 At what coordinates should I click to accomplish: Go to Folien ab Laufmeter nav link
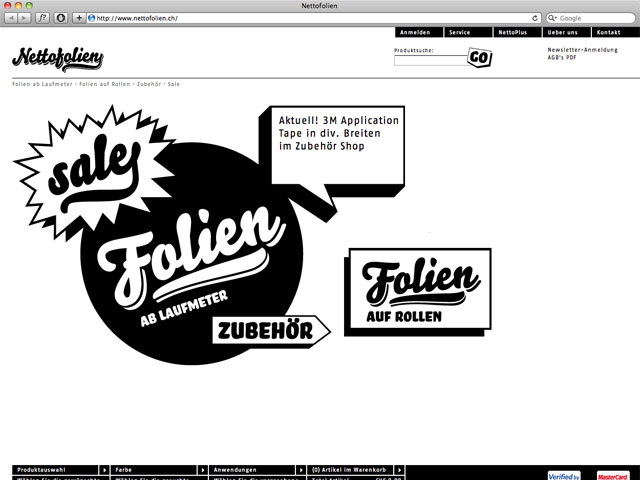tap(42, 84)
